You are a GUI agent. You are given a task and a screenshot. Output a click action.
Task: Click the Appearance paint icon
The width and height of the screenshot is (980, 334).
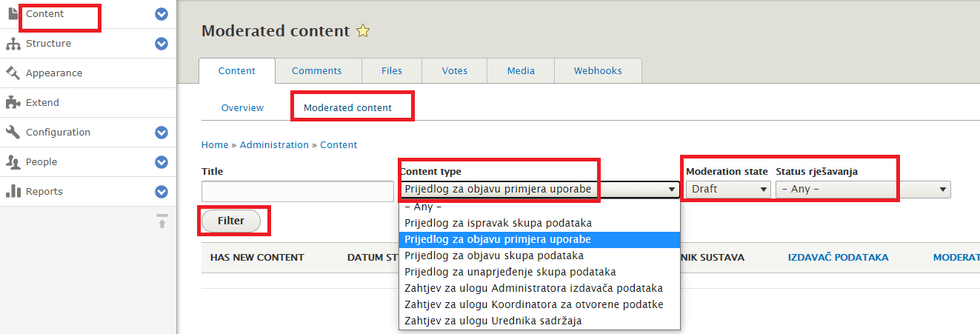pos(13,73)
